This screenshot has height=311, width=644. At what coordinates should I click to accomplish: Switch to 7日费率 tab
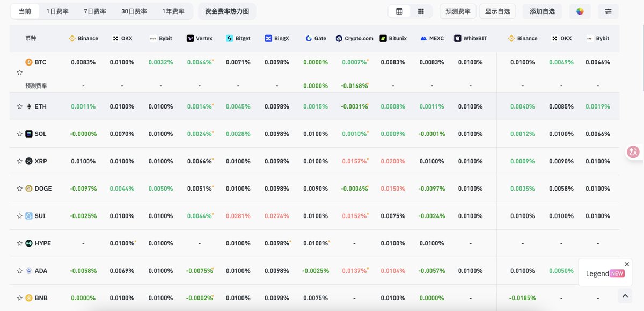click(95, 11)
